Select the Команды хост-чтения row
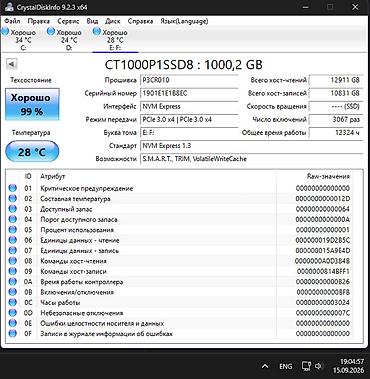370x379 pixels. pos(180,261)
